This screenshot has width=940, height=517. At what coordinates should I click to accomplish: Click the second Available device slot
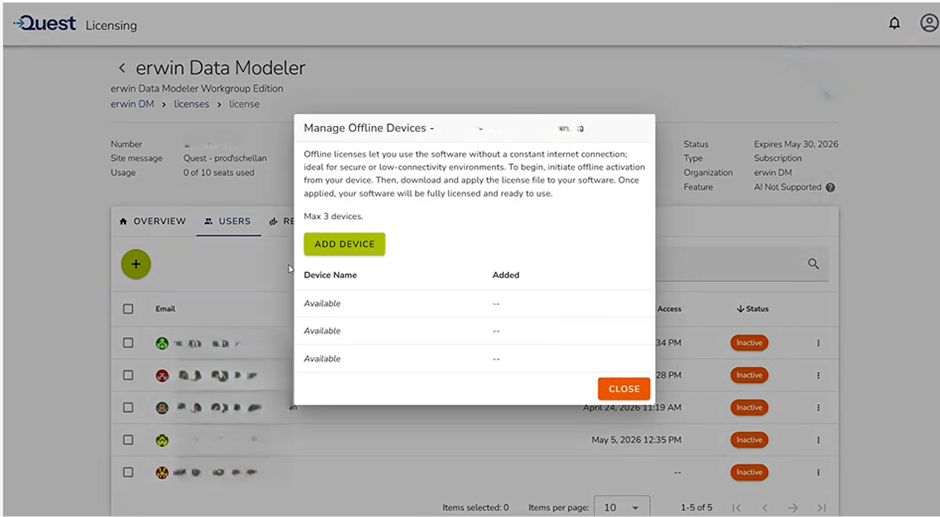coord(322,331)
